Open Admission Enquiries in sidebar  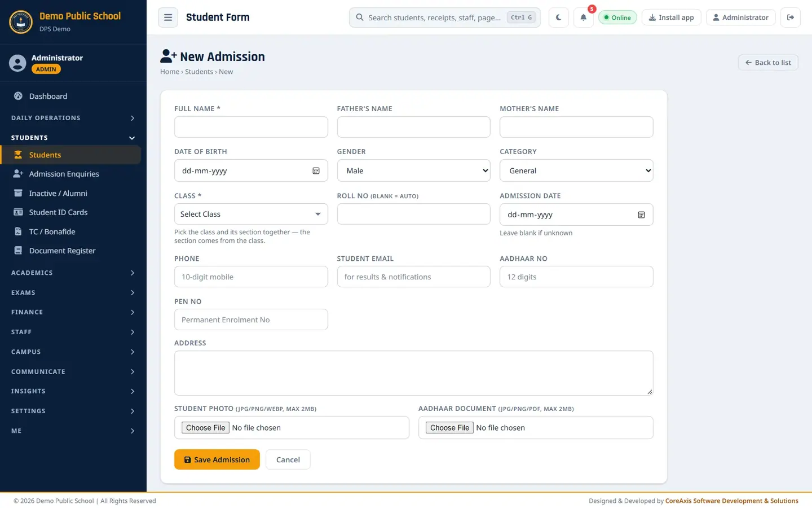[70, 174]
